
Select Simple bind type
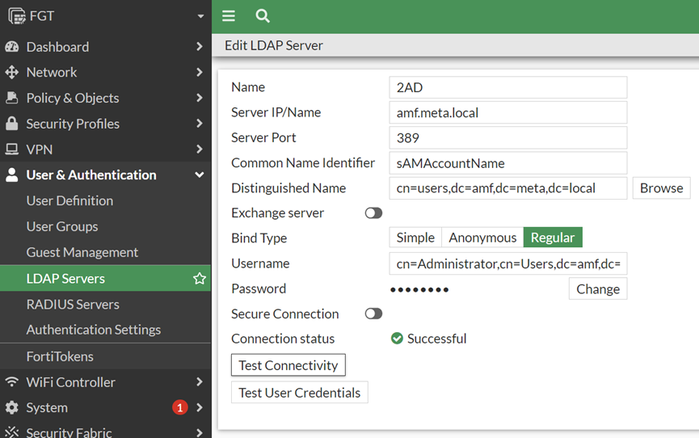point(415,238)
